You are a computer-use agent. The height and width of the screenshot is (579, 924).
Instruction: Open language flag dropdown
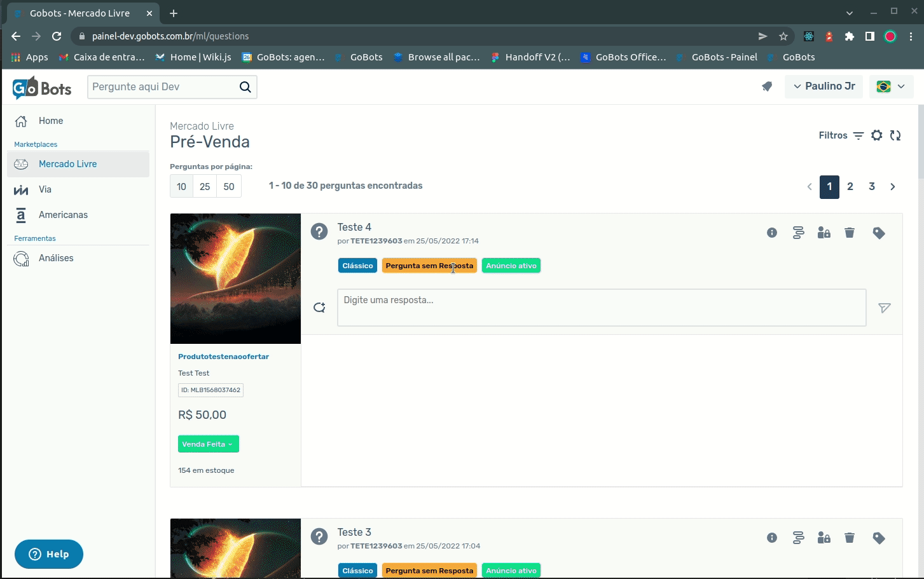(891, 86)
